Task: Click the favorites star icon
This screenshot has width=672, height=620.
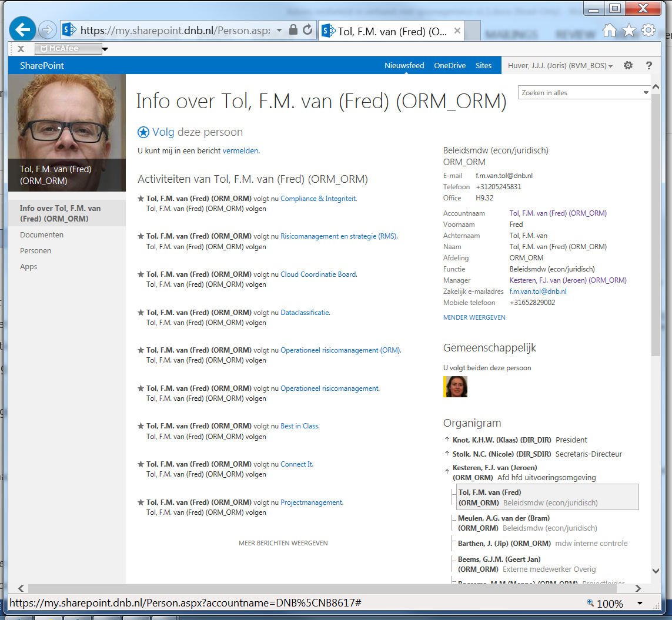Action: pyautogui.click(x=629, y=31)
